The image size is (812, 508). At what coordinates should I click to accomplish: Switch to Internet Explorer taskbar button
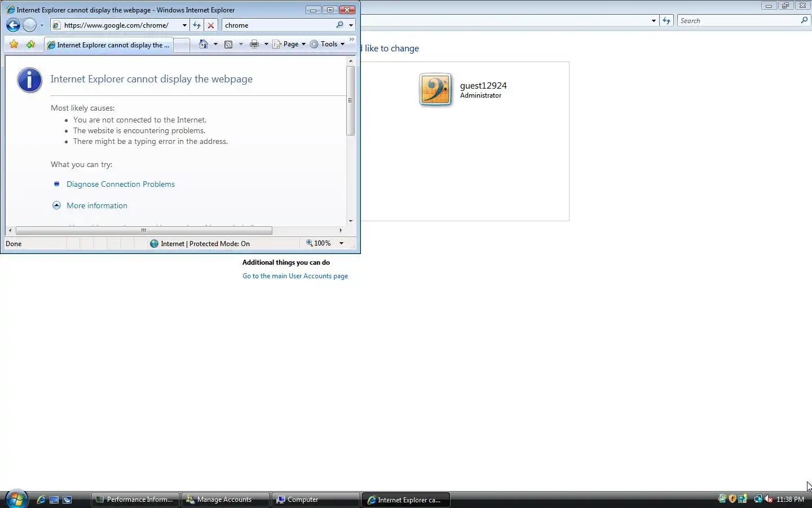(x=406, y=500)
